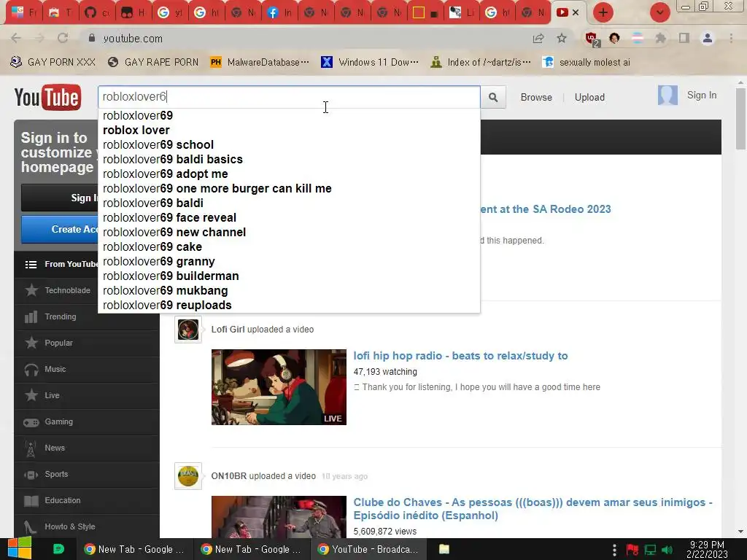
Task: Click the red flag tray icon
Action: tap(632, 550)
